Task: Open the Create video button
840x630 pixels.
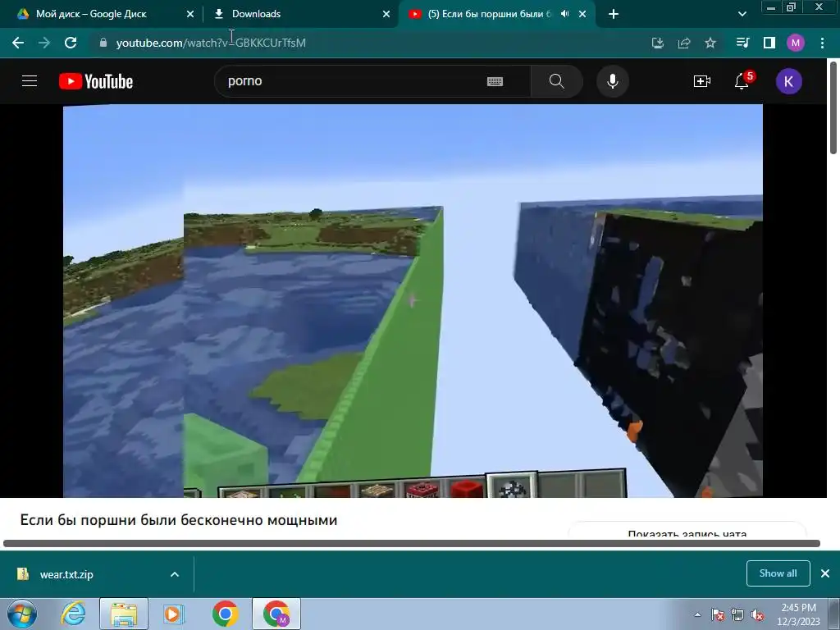Action: pyautogui.click(x=702, y=81)
